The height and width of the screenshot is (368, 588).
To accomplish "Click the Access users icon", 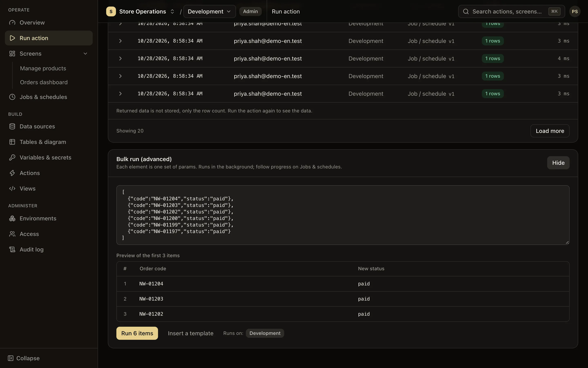I will tap(12, 234).
